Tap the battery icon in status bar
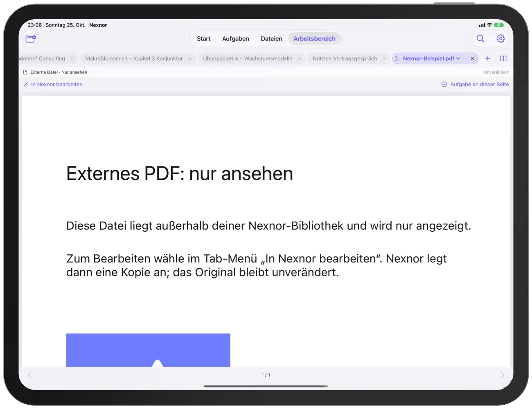532x408 pixels. 499,25
